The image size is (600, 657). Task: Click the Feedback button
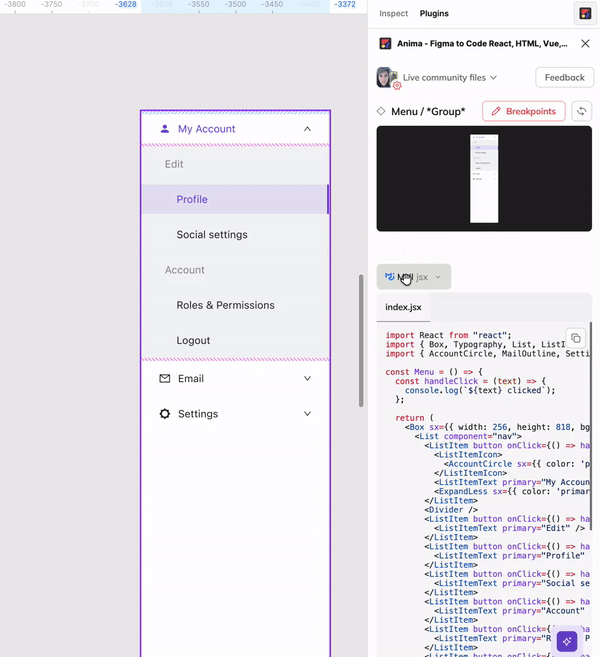point(564,77)
